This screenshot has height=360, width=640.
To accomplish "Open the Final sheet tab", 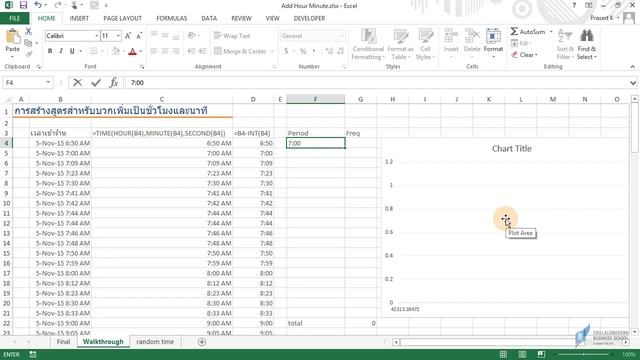I will pos(63,342).
